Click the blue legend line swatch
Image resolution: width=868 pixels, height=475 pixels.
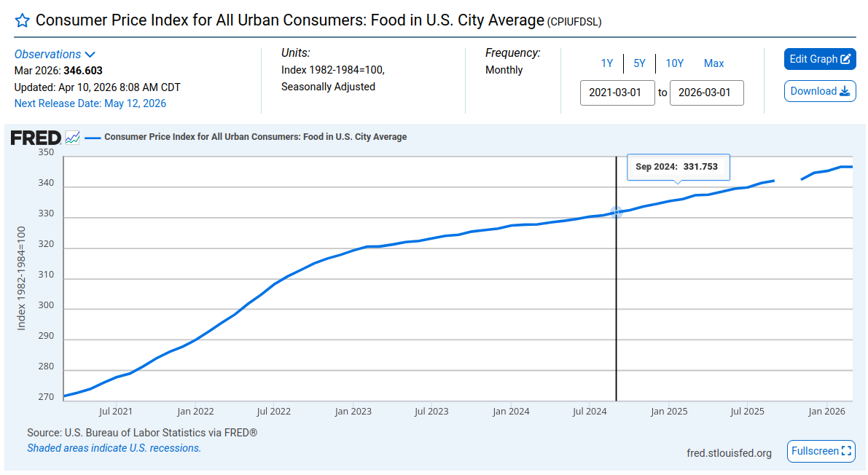(93, 137)
